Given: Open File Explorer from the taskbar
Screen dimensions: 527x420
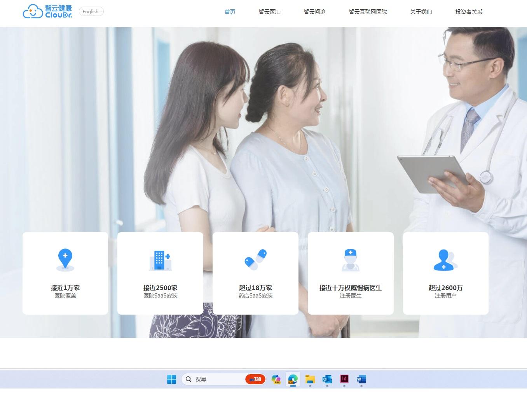Looking at the screenshot, I should click(310, 379).
